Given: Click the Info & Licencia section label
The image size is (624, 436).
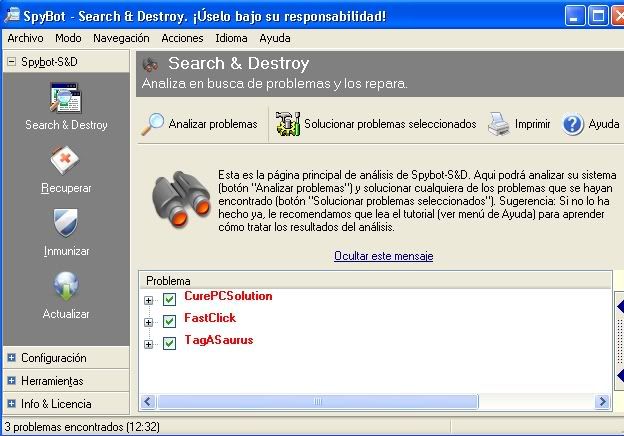Looking at the screenshot, I should tap(56, 404).
